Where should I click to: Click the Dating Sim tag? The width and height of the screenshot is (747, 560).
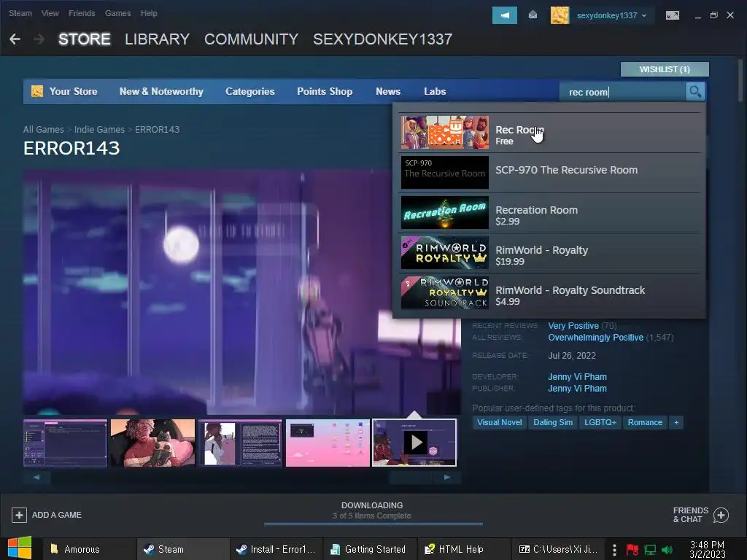click(553, 422)
